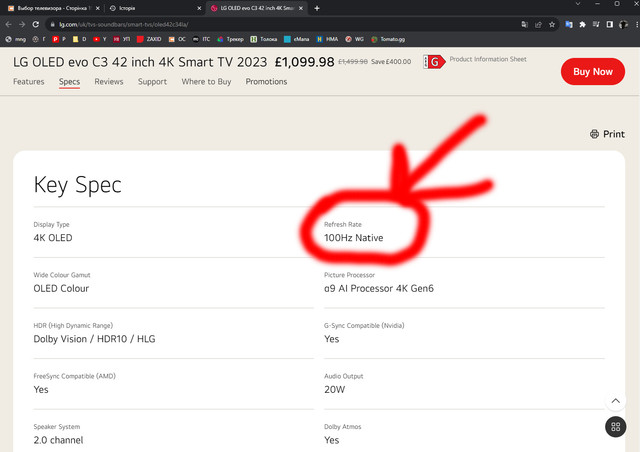Switch to the Історія tab
640x452 pixels.
point(155,8)
